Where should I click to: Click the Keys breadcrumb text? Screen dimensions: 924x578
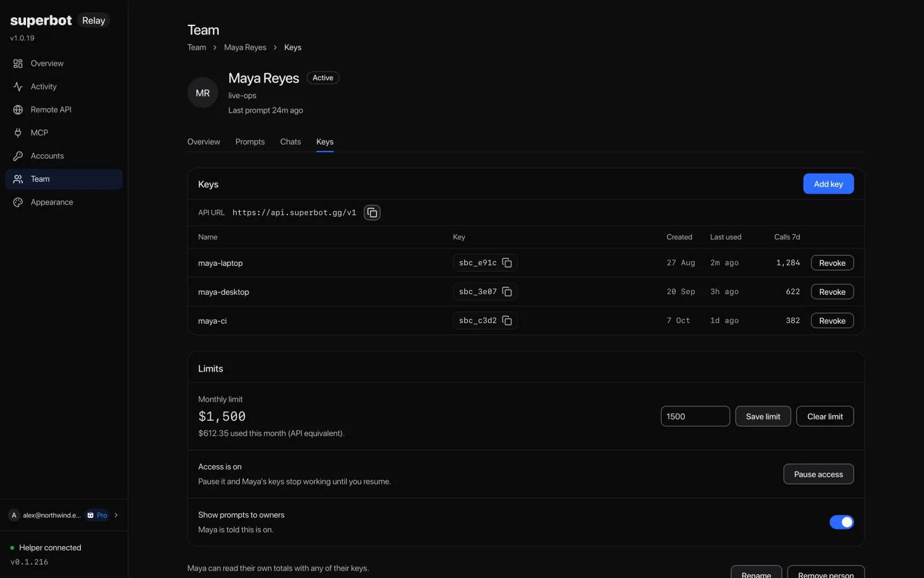pyautogui.click(x=293, y=47)
